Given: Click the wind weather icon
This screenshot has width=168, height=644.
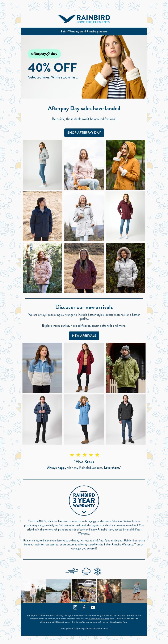Looking at the screenshot, I should pos(72,571).
